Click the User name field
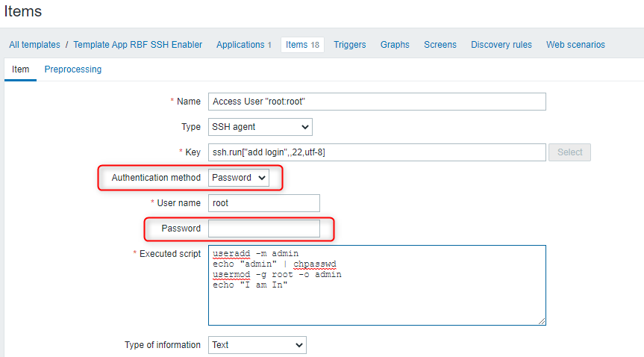This screenshot has width=644, height=357. point(264,203)
